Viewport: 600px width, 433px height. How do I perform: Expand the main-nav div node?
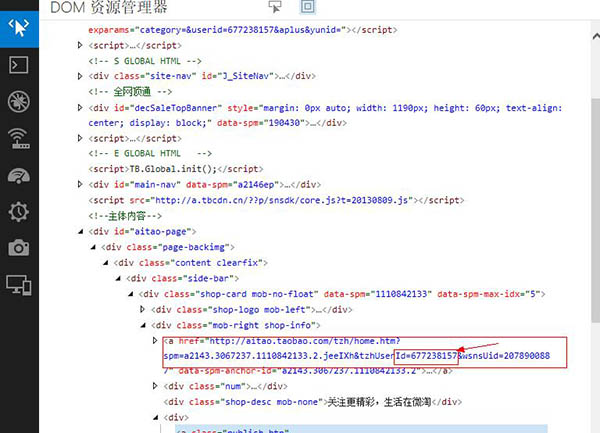point(80,184)
